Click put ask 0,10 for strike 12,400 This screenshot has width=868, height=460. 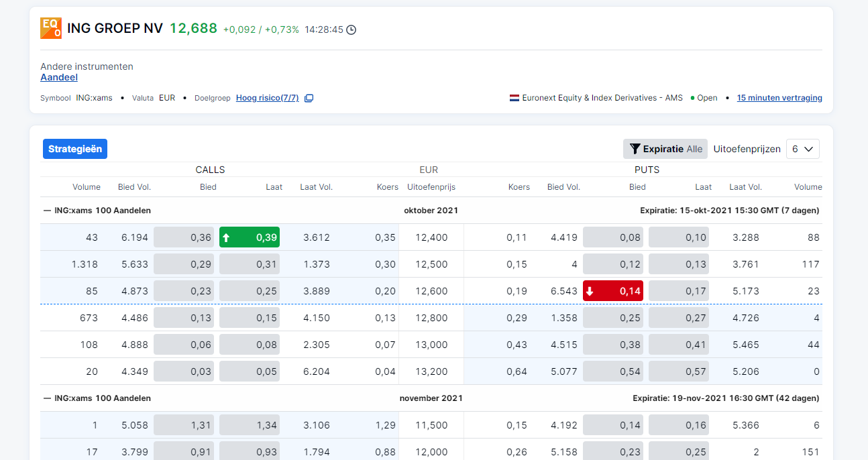pos(679,237)
